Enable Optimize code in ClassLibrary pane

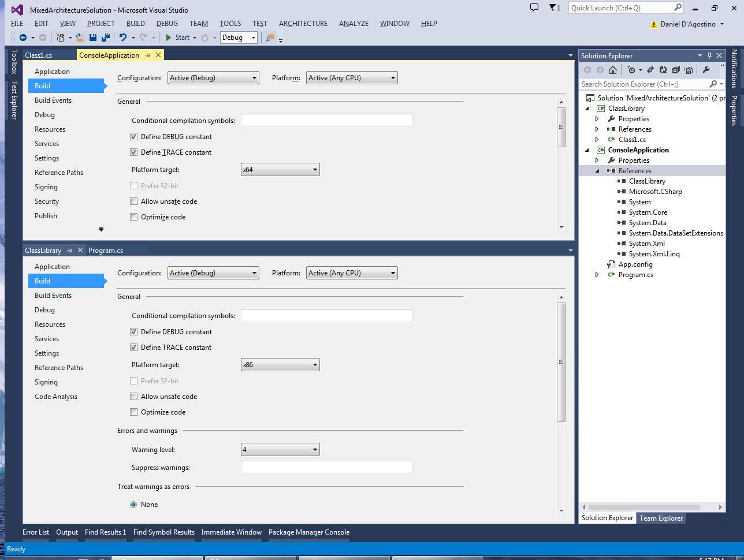(x=134, y=412)
